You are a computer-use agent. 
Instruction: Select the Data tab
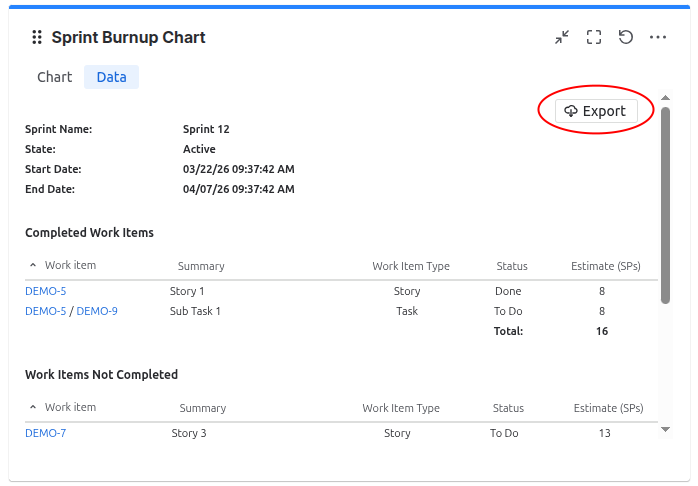(111, 77)
